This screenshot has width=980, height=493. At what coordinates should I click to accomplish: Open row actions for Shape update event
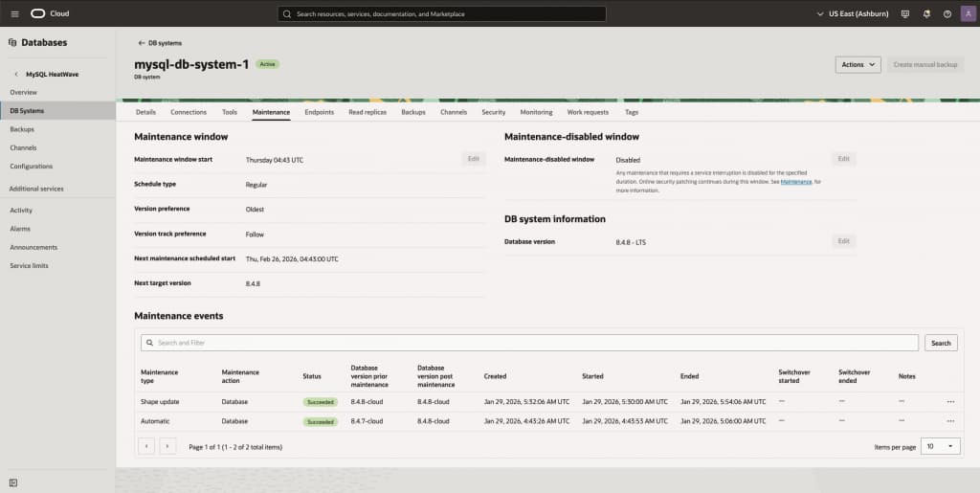950,402
